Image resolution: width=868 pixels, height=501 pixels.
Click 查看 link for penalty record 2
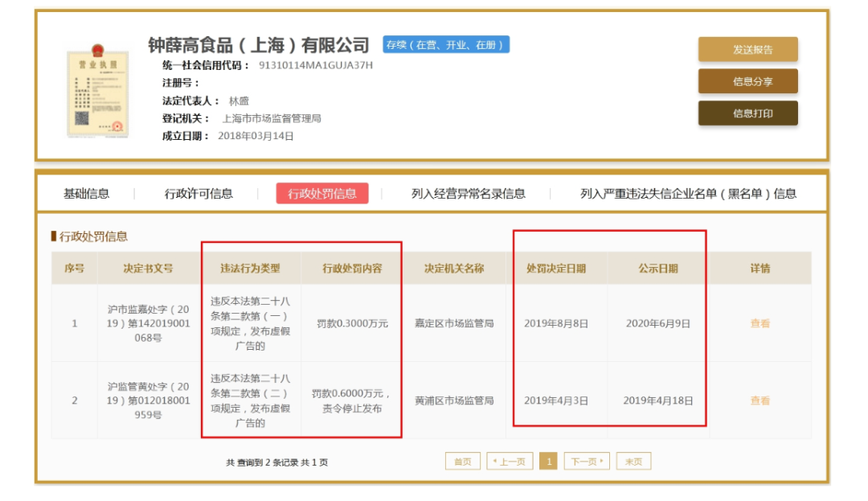tap(759, 400)
